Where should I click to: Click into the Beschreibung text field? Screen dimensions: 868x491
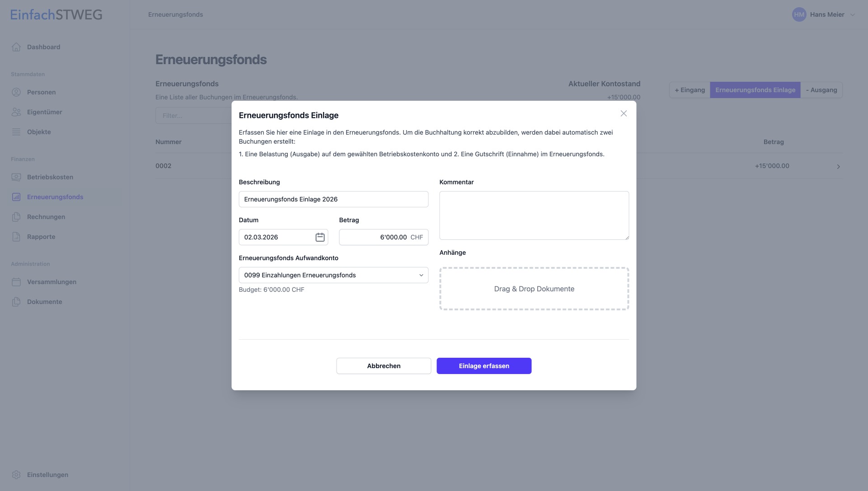[333, 199]
